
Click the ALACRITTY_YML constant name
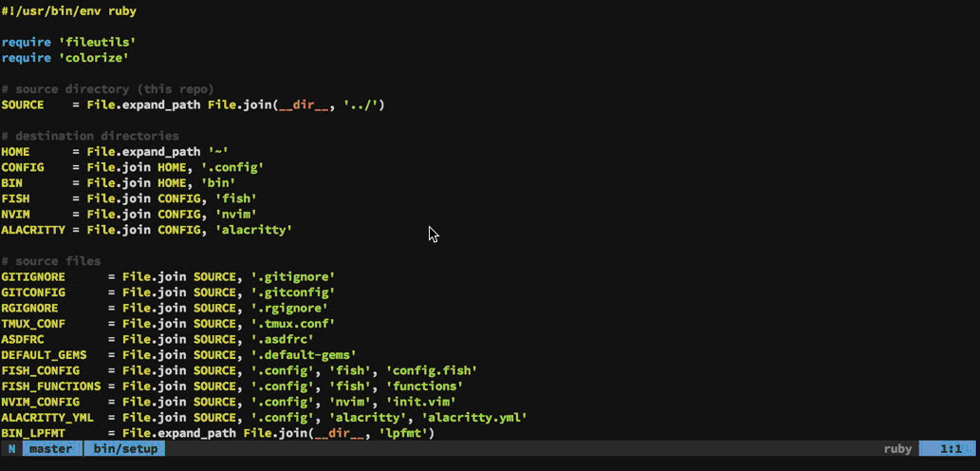47,418
